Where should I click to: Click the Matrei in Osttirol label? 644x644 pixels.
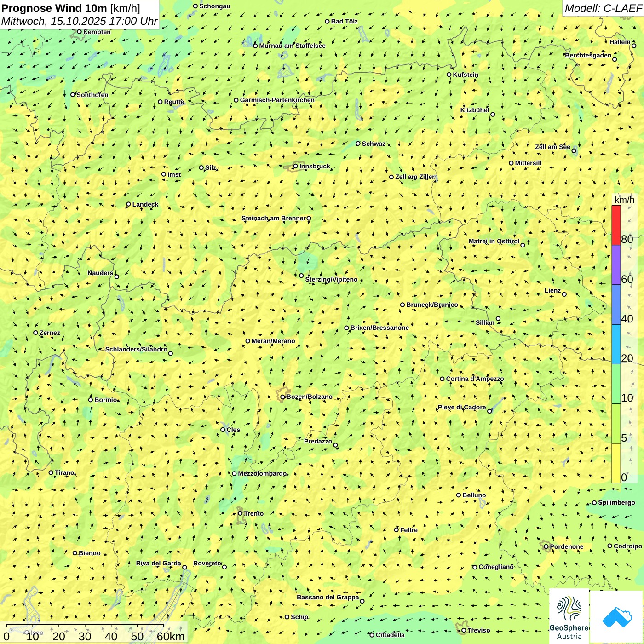click(494, 241)
